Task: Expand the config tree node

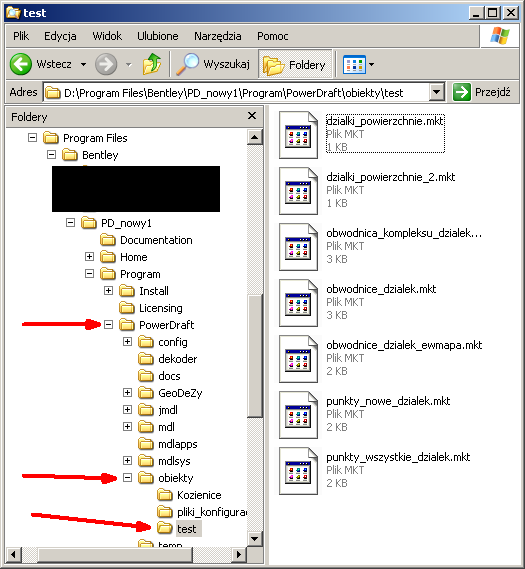Action: [127, 341]
